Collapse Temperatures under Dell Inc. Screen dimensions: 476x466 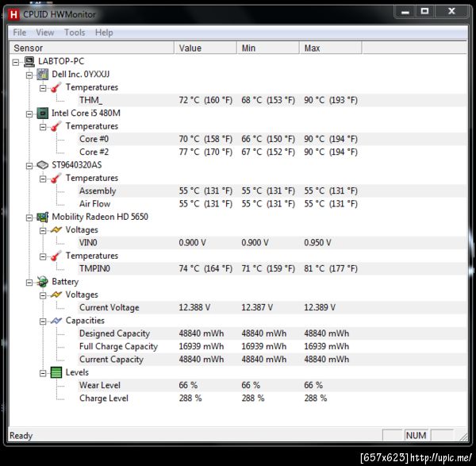point(43,88)
